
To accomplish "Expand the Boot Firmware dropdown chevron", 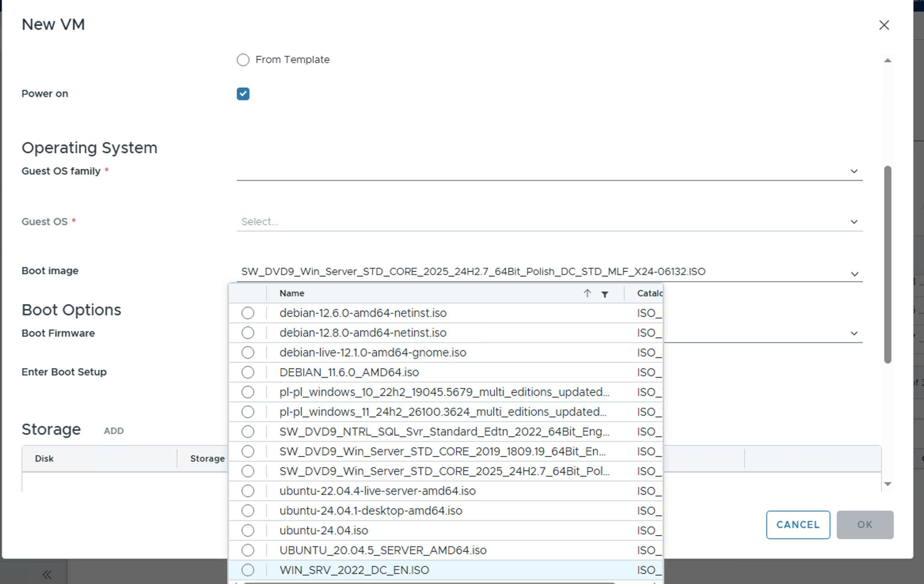I will pyautogui.click(x=854, y=334).
